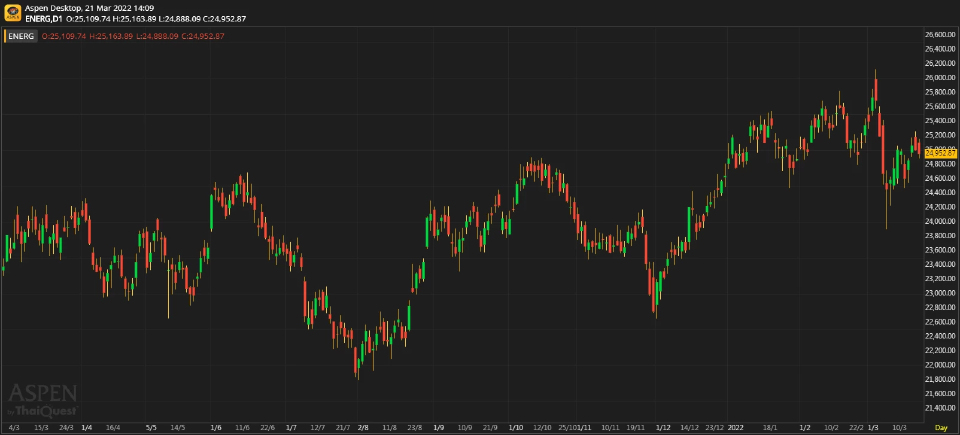Viewport: 960px width, 435px height.
Task: Click the Day interval label on time axis
Action: click(941, 427)
